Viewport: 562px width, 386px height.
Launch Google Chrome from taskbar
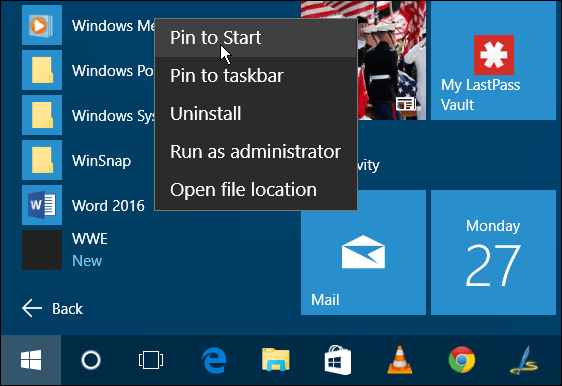[x=462, y=359]
